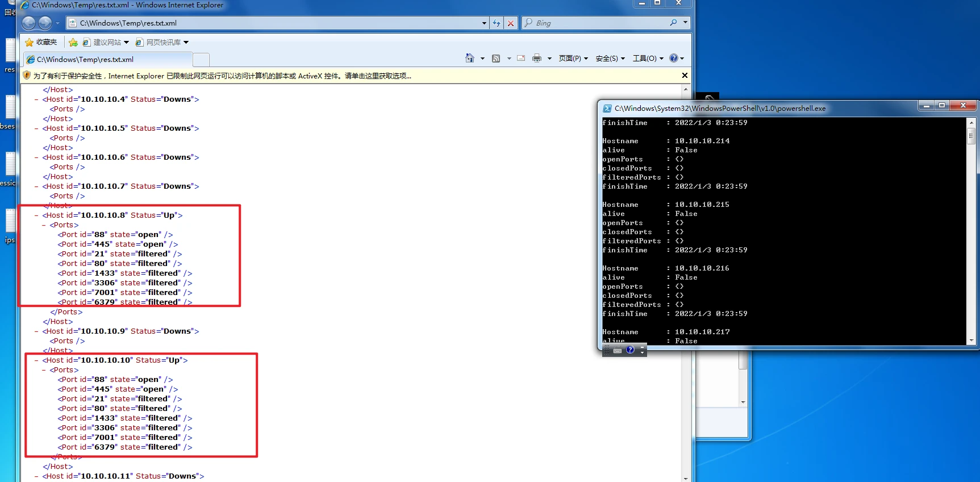980x482 pixels.
Task: Click the RSS feeds icon
Action: click(x=496, y=59)
